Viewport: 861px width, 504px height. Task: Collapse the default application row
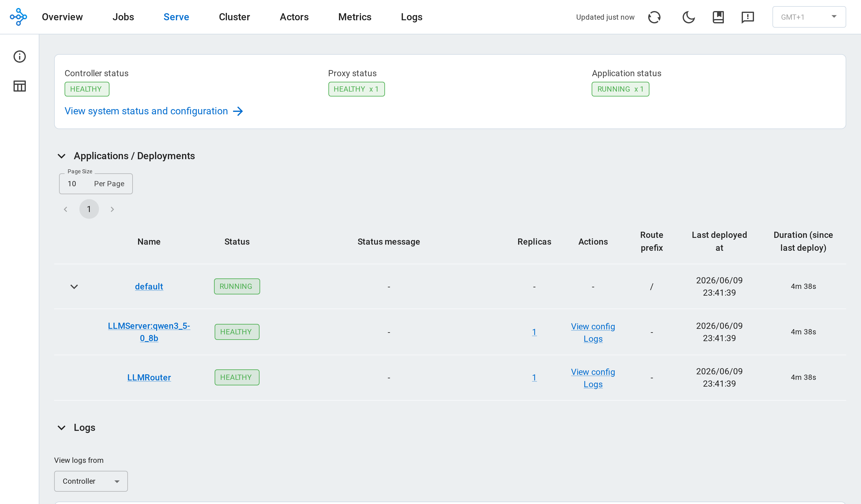pyautogui.click(x=74, y=286)
